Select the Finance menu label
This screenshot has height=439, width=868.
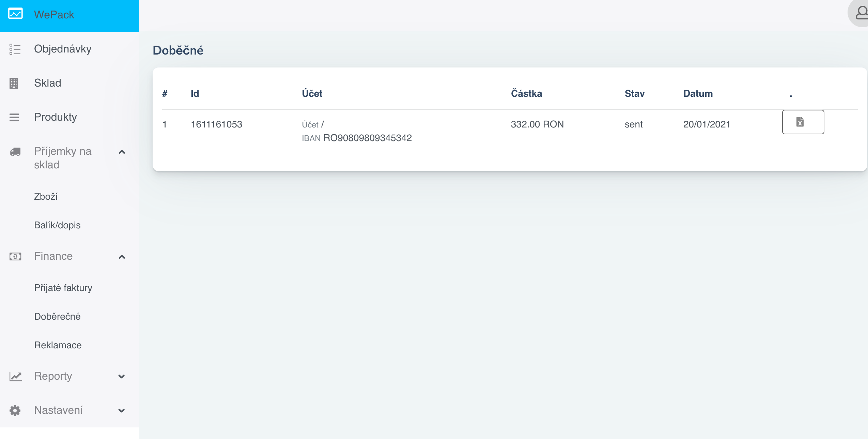(53, 256)
